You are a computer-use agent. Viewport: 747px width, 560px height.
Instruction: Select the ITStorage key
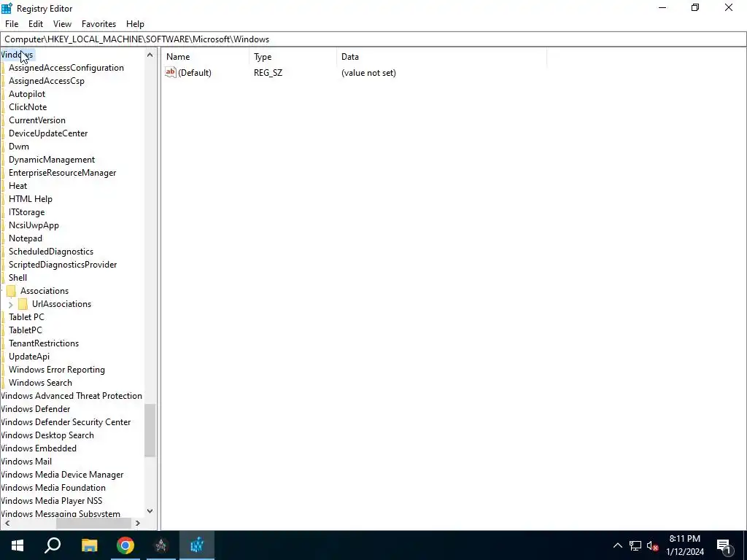pyautogui.click(x=27, y=212)
